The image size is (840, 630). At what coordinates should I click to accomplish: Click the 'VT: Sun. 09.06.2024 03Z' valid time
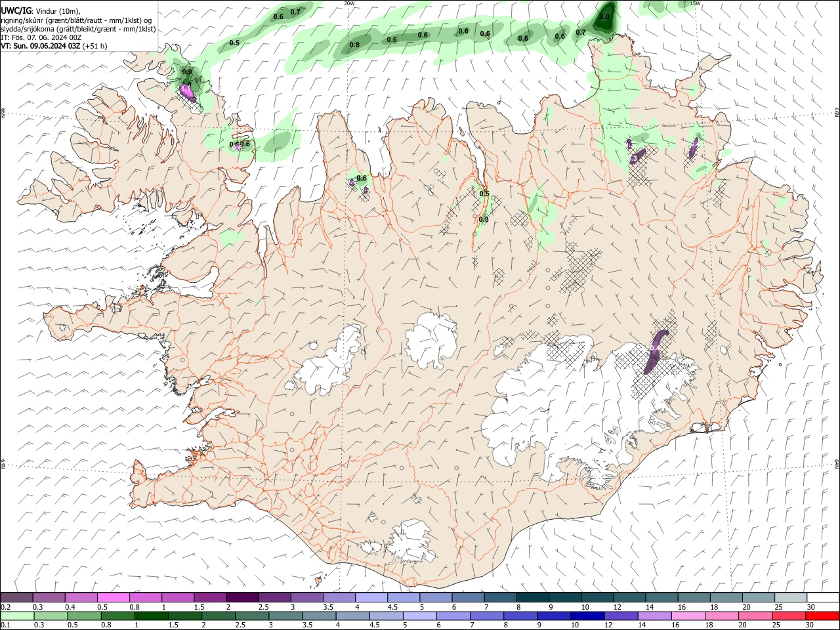pyautogui.click(x=41, y=46)
